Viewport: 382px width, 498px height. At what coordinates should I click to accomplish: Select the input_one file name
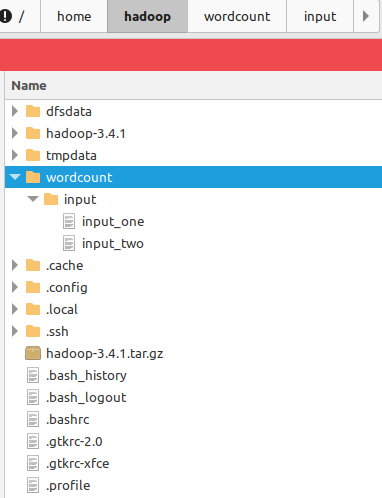(113, 222)
